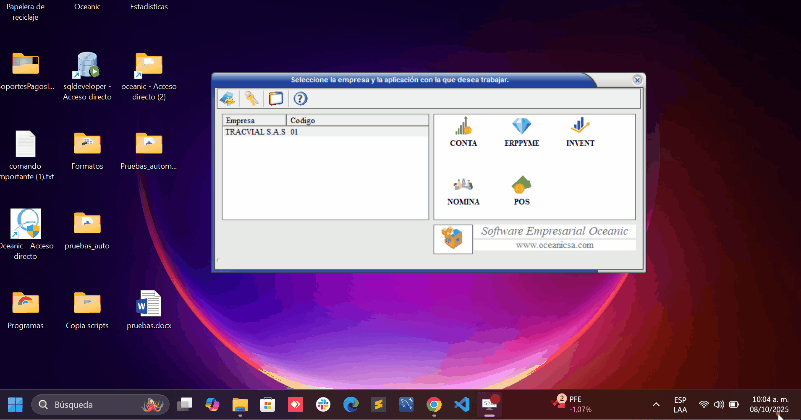Start the POS application
The width and height of the screenshot is (801, 420).
coord(521,189)
